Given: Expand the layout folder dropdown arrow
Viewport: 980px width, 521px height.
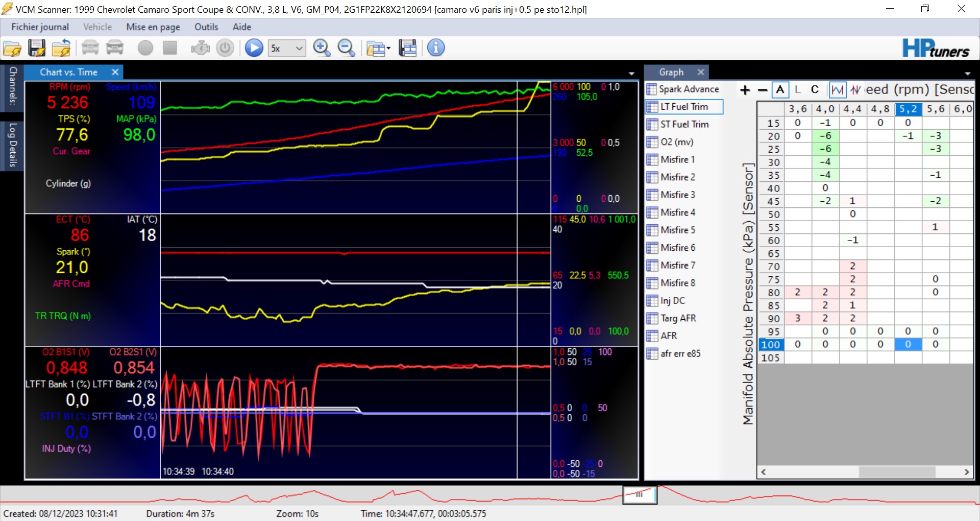Looking at the screenshot, I should click(x=388, y=49).
